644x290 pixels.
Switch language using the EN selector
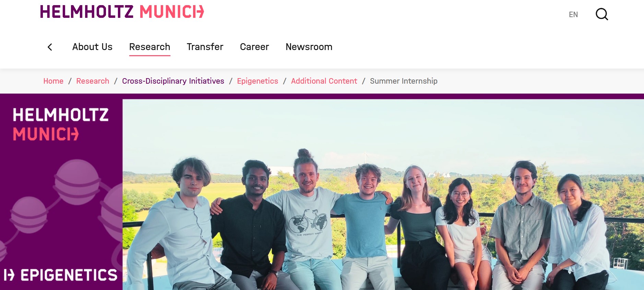click(573, 14)
